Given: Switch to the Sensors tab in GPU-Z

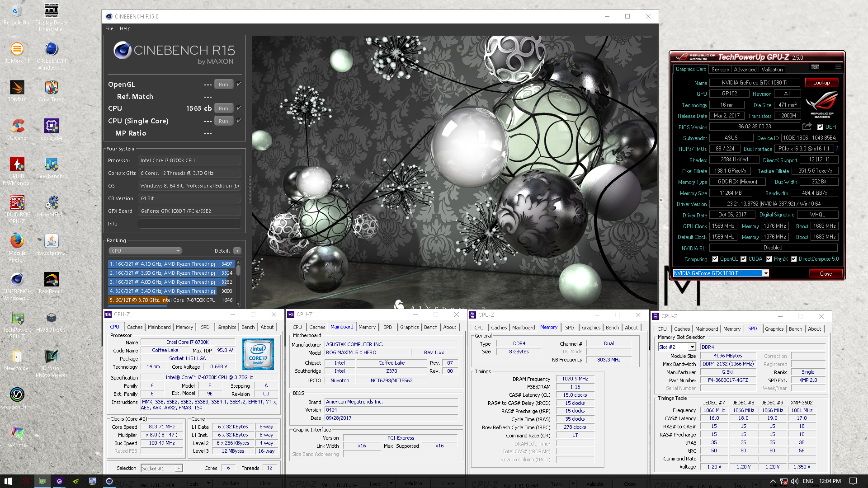Looking at the screenshot, I should point(720,70).
